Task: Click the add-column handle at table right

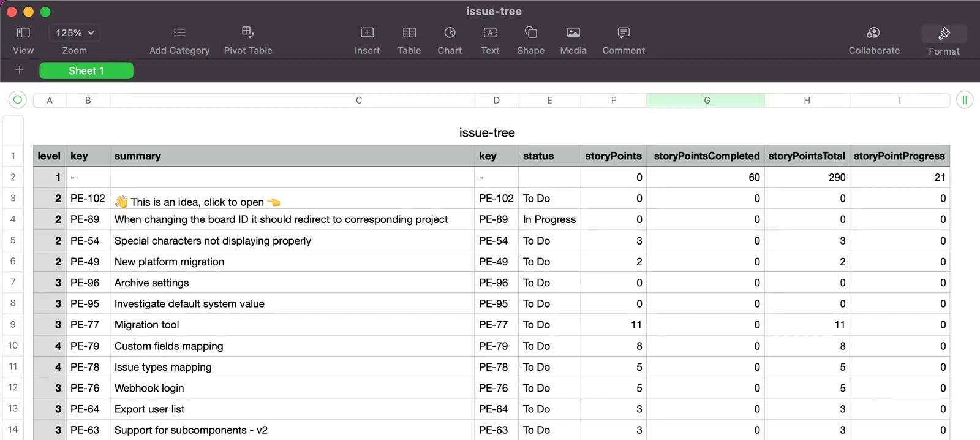Action: (x=965, y=99)
